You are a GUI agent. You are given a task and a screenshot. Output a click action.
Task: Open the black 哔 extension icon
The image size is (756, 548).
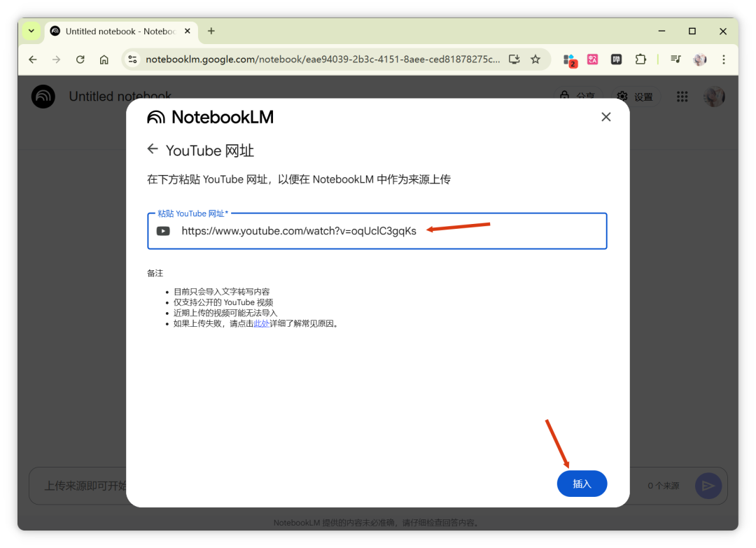[x=616, y=59]
